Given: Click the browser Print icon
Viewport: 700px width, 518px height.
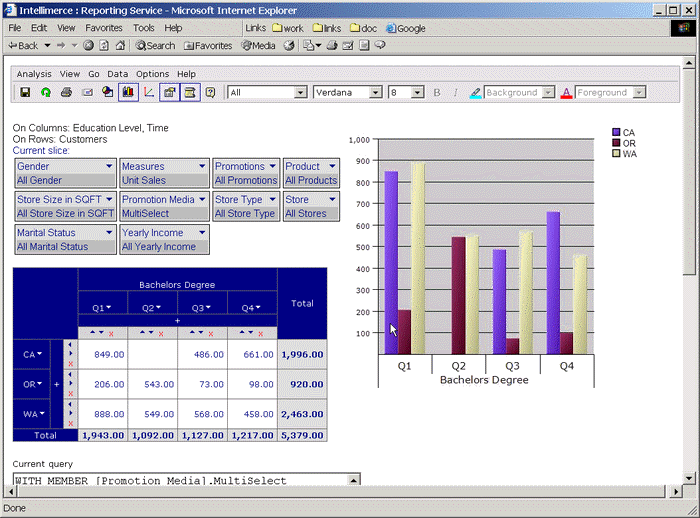Looking at the screenshot, I should (x=332, y=46).
